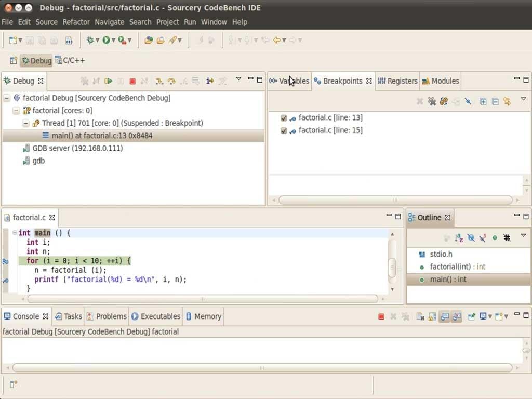Image resolution: width=532 pixels, height=399 pixels.
Task: Click the Back navigation yellow arrow
Action: point(276,40)
